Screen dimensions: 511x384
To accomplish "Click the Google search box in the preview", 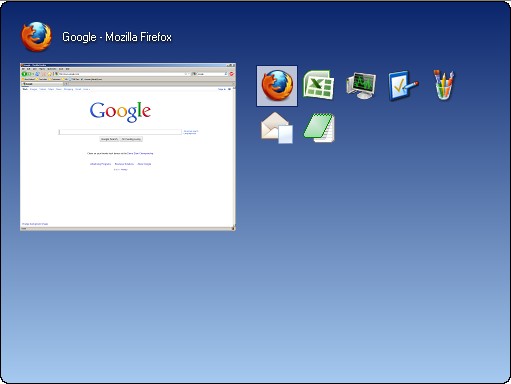I will (120, 132).
